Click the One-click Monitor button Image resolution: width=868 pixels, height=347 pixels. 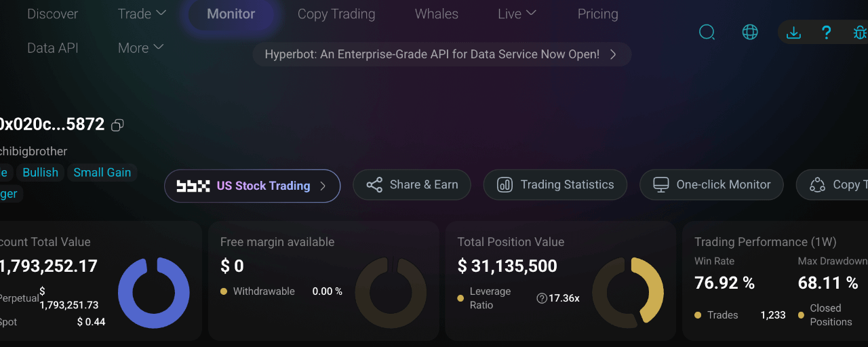pyautogui.click(x=711, y=185)
